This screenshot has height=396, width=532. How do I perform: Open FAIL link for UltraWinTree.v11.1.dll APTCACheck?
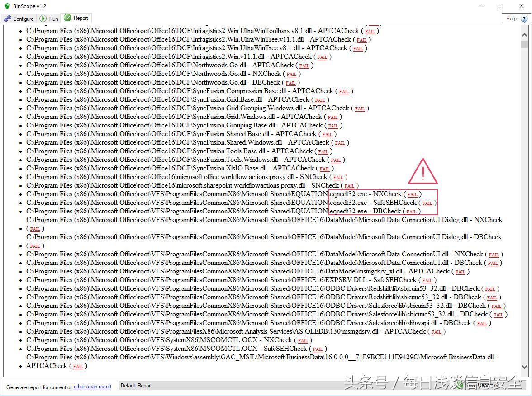[x=361, y=40]
